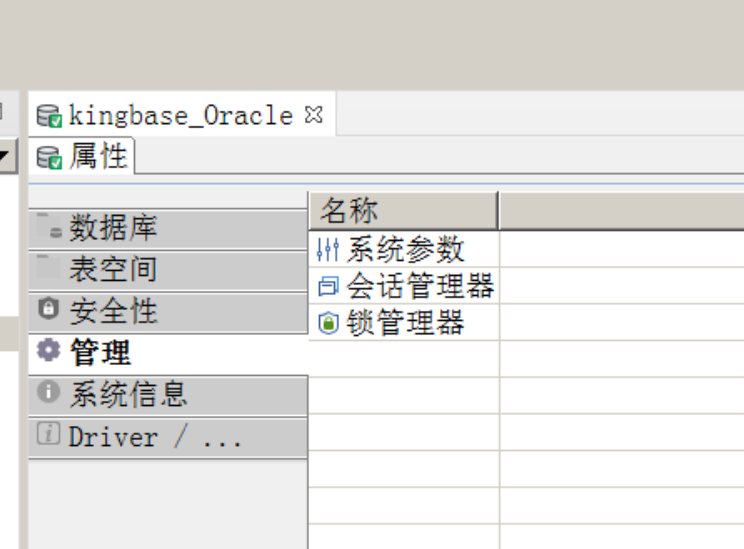Click the green lock icon beside 锁管理器
This screenshot has width=744, height=549.
click(x=327, y=324)
